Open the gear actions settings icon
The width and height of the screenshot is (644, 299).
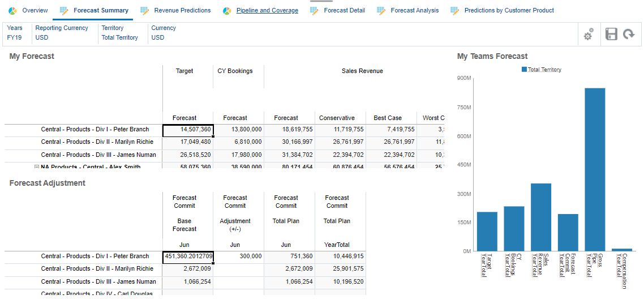pos(589,35)
